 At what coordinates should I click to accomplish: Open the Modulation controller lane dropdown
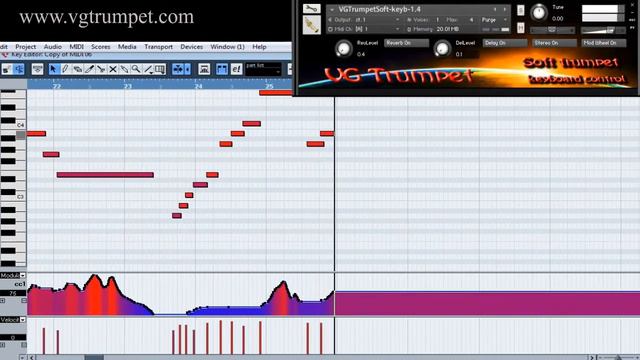click(x=23, y=276)
